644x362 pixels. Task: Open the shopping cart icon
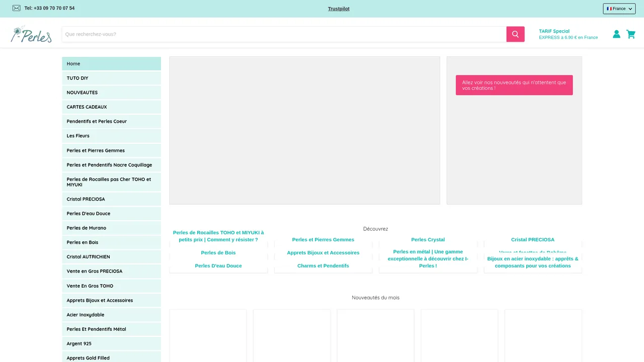tap(631, 34)
